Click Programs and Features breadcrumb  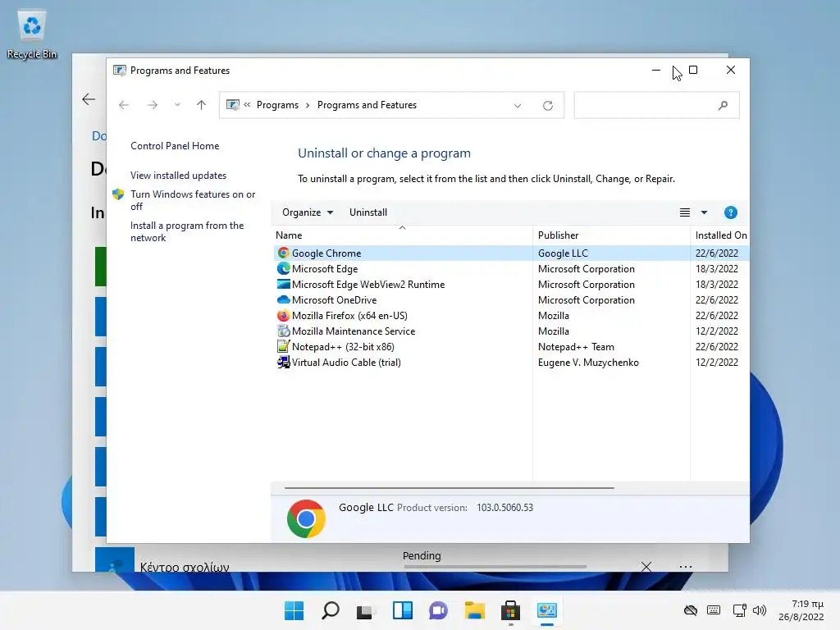click(x=367, y=105)
